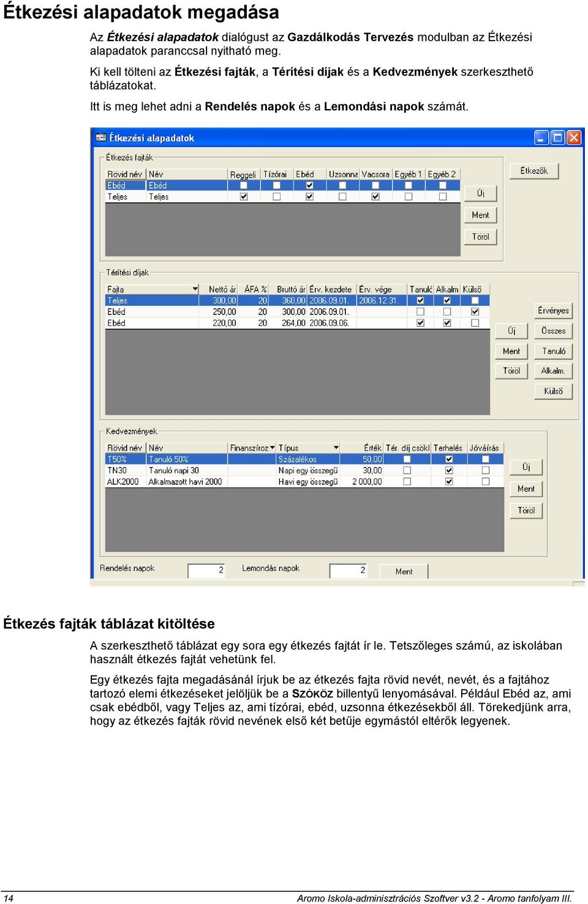Click the Ment button next to Lemondás napok
The width and height of the screenshot is (588, 904).
click(404, 571)
